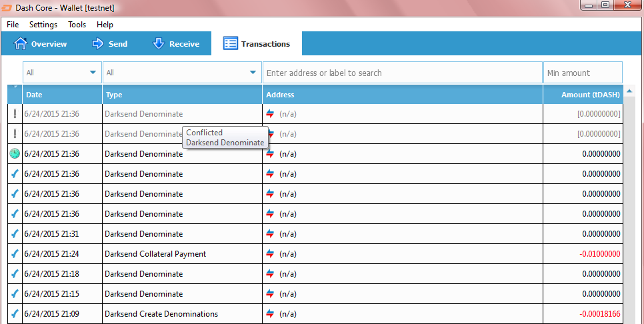
Task: Click the date 6/24/2015 21:15
Action: pos(52,294)
